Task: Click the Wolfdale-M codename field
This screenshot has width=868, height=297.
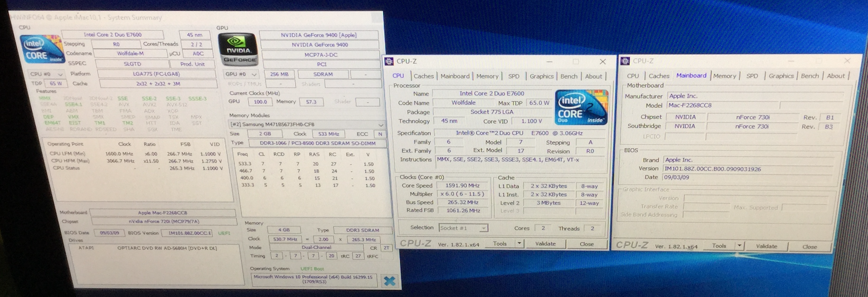Action: pyautogui.click(x=130, y=54)
